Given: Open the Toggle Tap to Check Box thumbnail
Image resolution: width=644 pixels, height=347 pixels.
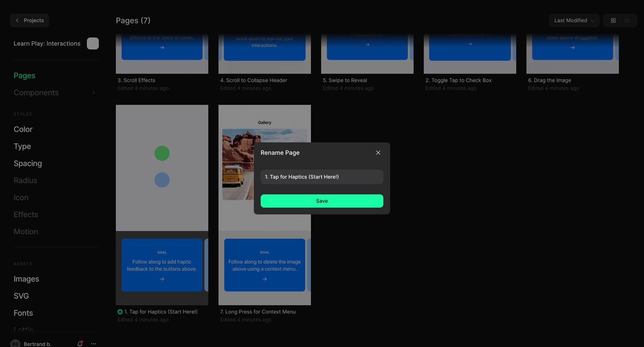Looking at the screenshot, I should tap(470, 53).
